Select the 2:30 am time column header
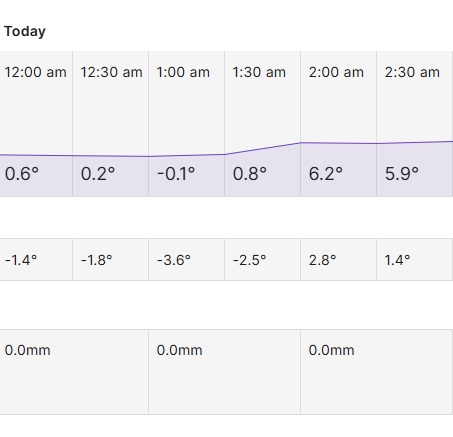The width and height of the screenshot is (453, 437). pyautogui.click(x=412, y=72)
